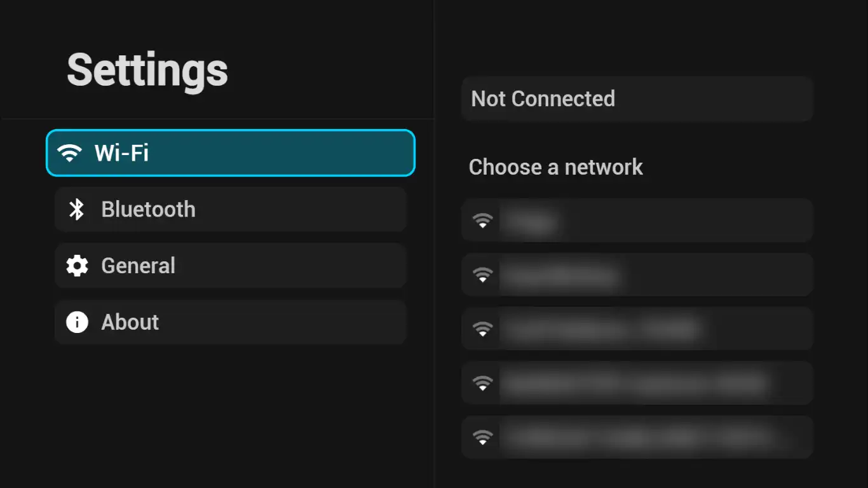868x488 pixels.
Task: Select the blurred name of first network
Action: click(x=530, y=220)
